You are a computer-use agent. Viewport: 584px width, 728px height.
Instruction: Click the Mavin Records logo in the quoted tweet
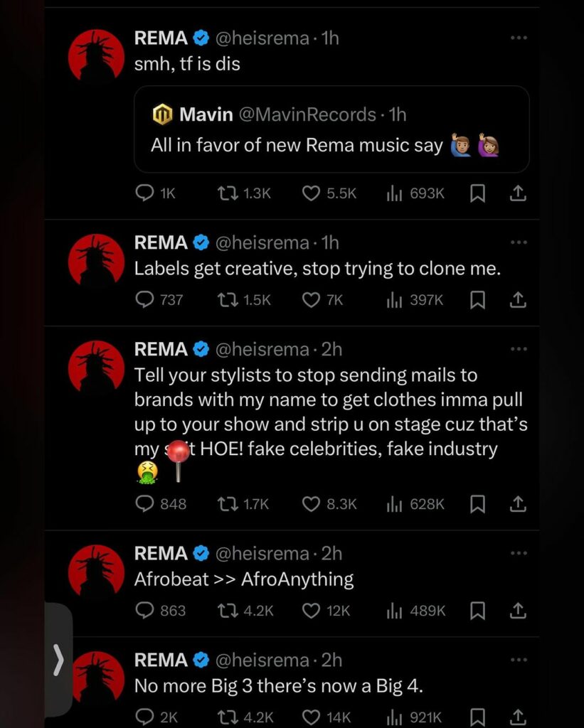[161, 112]
